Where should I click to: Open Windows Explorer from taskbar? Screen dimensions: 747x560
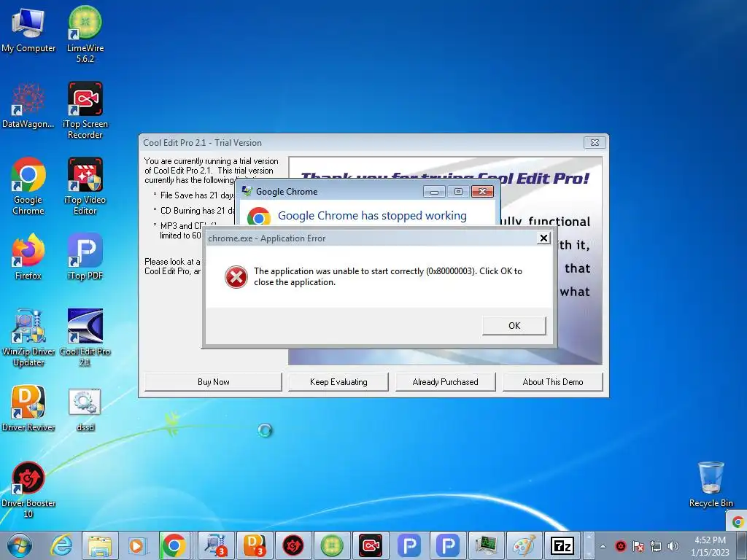[100, 545]
